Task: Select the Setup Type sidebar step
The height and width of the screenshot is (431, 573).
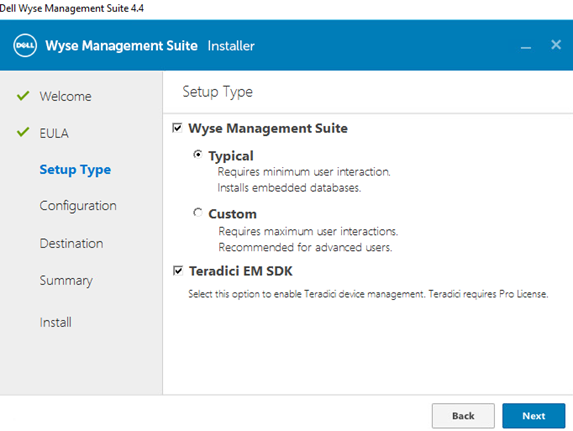Action: click(x=75, y=170)
